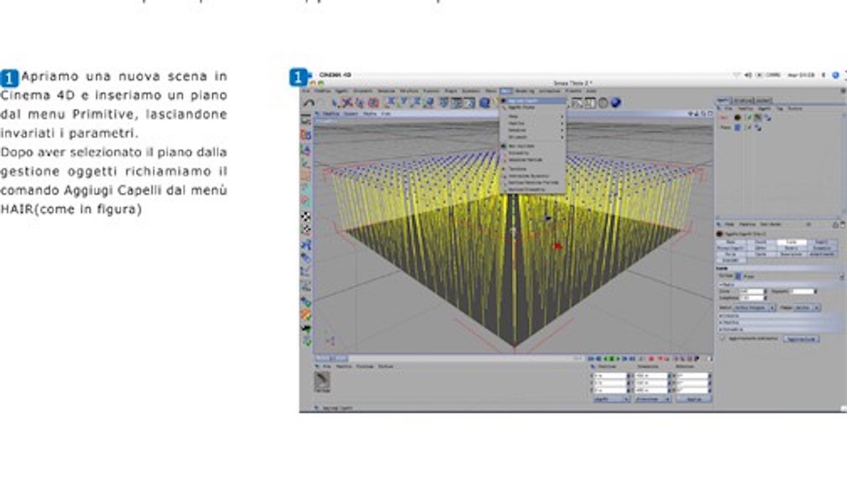
Task: Select the Piano object in the object manager
Action: pos(726,127)
